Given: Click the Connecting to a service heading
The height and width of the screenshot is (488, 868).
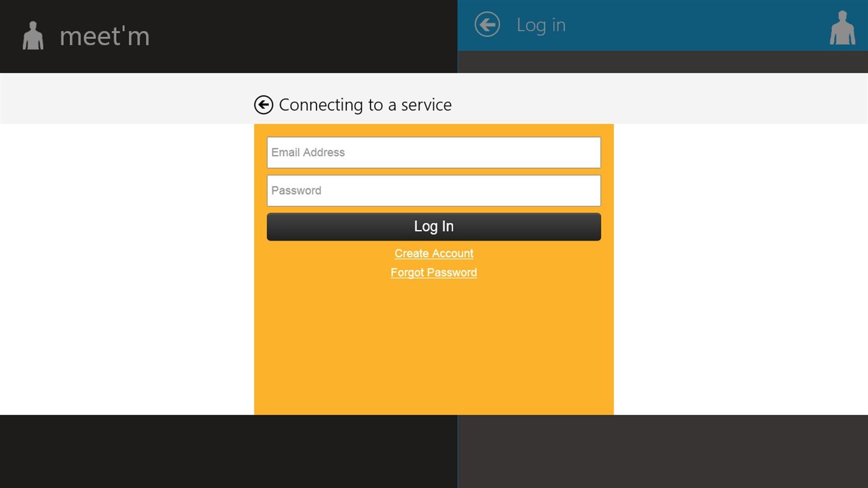Looking at the screenshot, I should click(365, 105).
